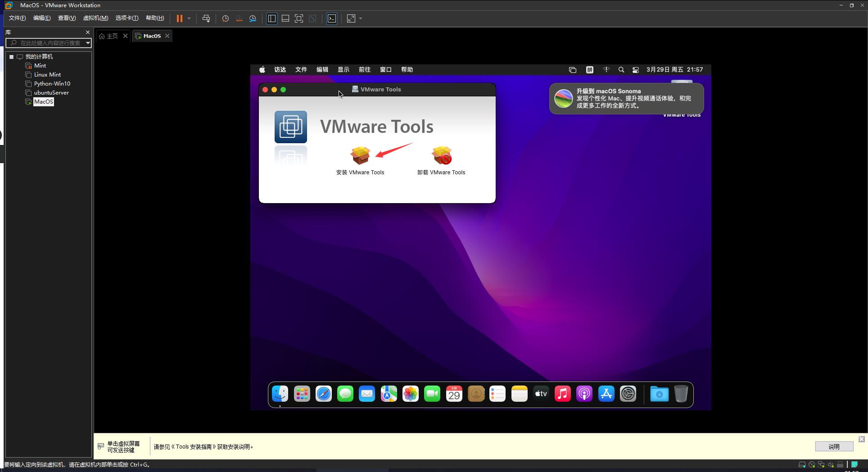Click the Uninstall VMware Tools (卸载) package icon
The image size is (868, 472).
441,155
